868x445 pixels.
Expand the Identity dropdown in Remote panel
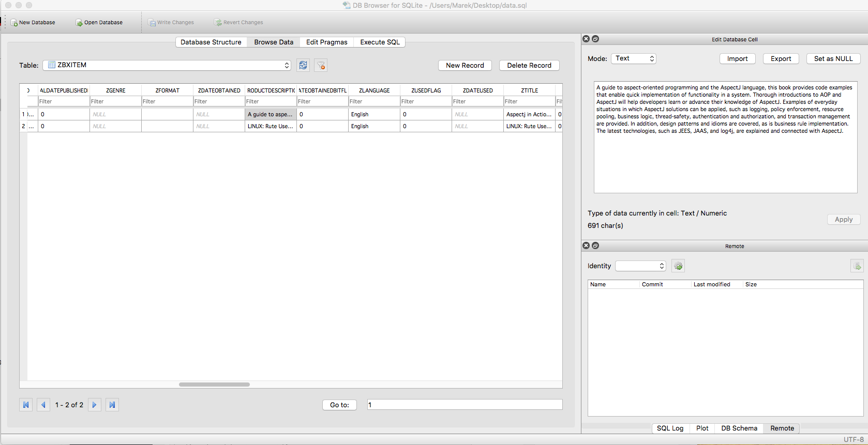tap(640, 266)
